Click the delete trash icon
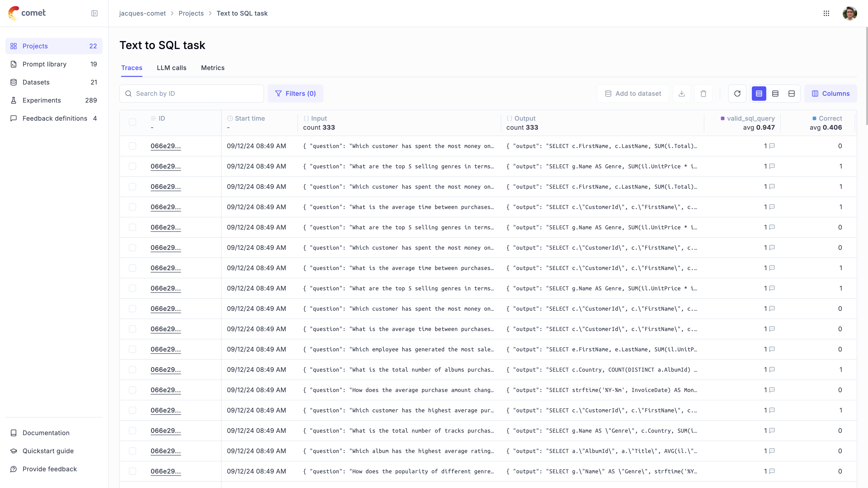This screenshot has width=868, height=488. pos(703,94)
